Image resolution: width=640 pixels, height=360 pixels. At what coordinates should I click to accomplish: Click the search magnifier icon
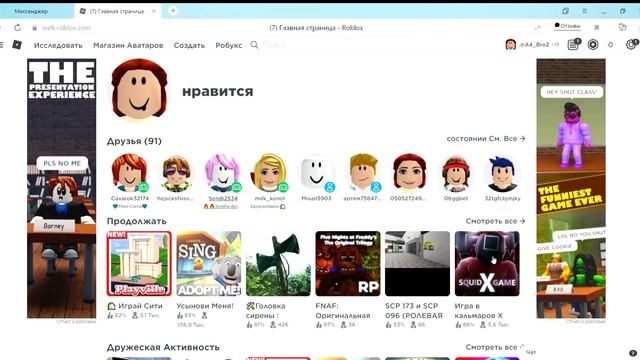[x=254, y=45]
